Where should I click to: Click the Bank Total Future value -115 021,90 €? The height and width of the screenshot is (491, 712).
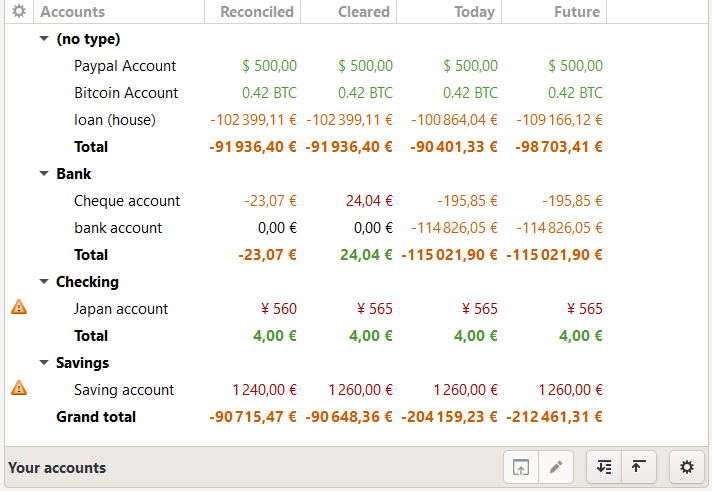[554, 255]
